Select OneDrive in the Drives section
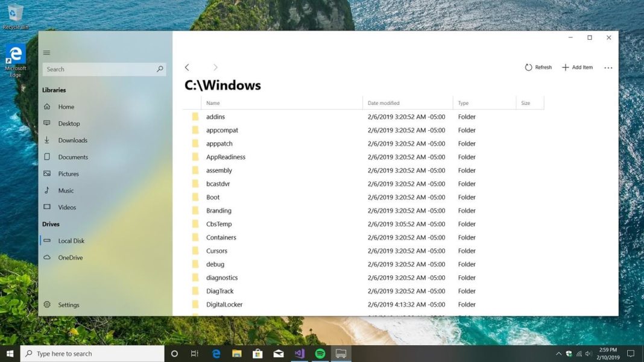Screen dimensions: 644x362 (x=71, y=257)
